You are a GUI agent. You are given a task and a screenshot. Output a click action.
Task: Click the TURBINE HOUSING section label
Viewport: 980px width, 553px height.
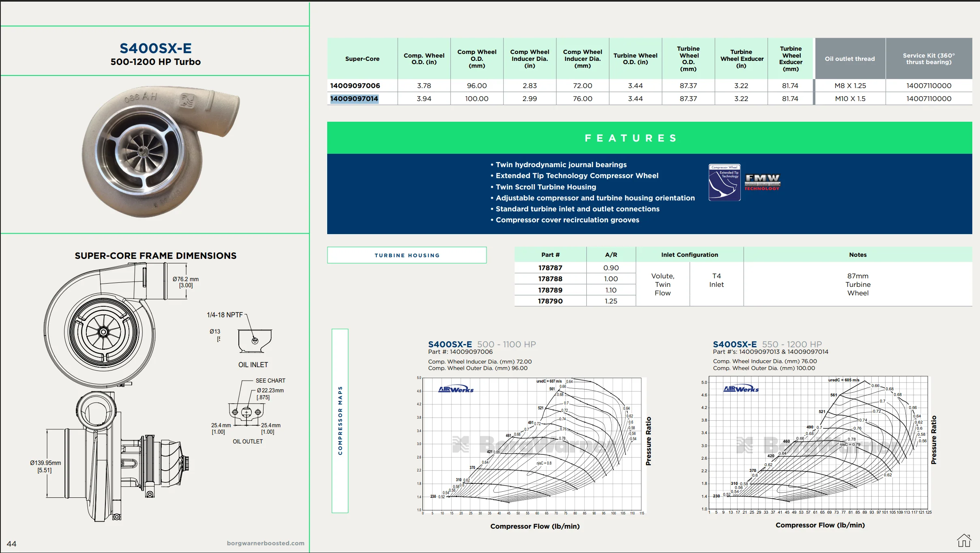coord(407,255)
